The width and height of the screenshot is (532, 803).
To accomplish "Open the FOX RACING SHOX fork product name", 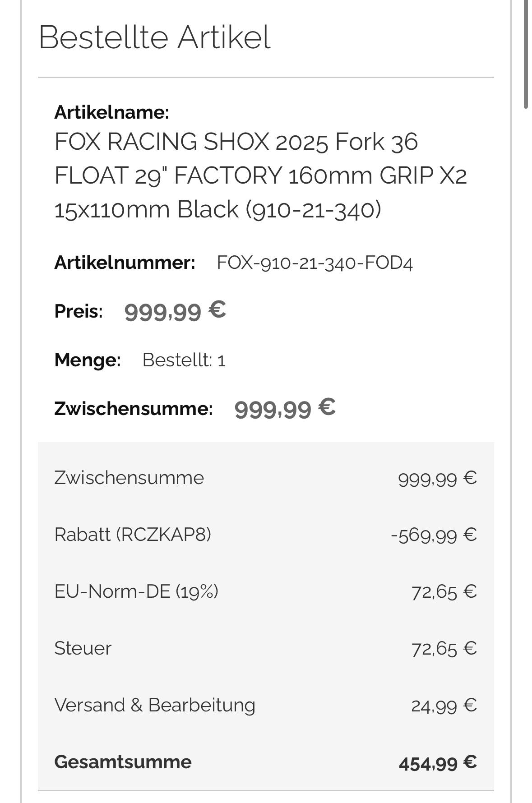I will pos(260,175).
